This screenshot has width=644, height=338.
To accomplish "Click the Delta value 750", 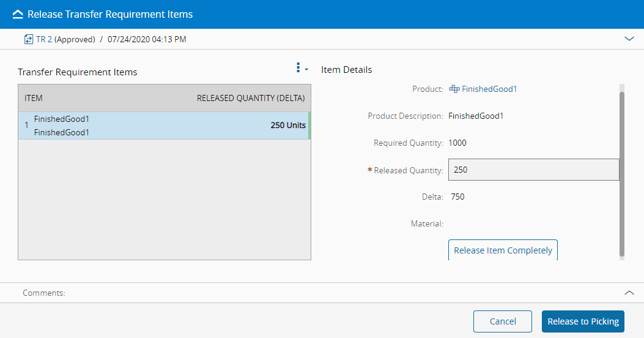I will point(457,197).
